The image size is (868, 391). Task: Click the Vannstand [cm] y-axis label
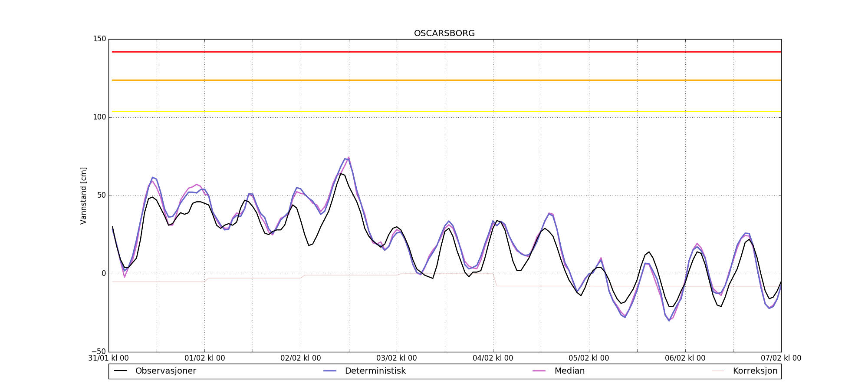(x=83, y=195)
